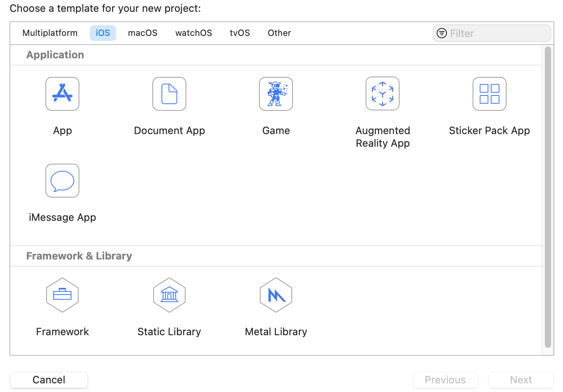The width and height of the screenshot is (563, 392).
Task: Open the Other templates tab
Action: pos(280,33)
